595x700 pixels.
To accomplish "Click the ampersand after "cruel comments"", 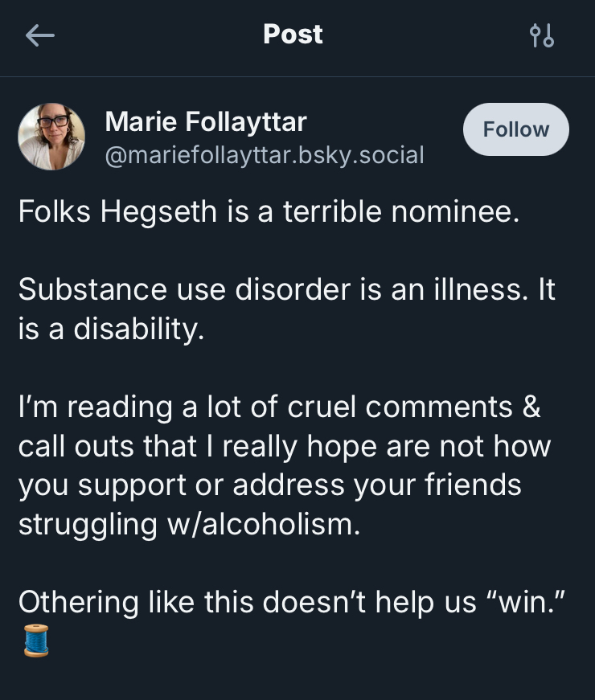I will pos(531,407).
